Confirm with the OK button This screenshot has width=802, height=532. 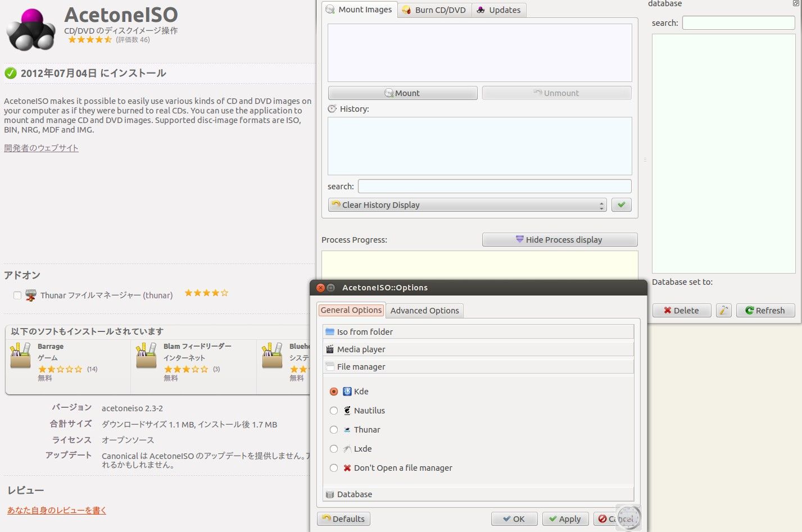(x=514, y=519)
